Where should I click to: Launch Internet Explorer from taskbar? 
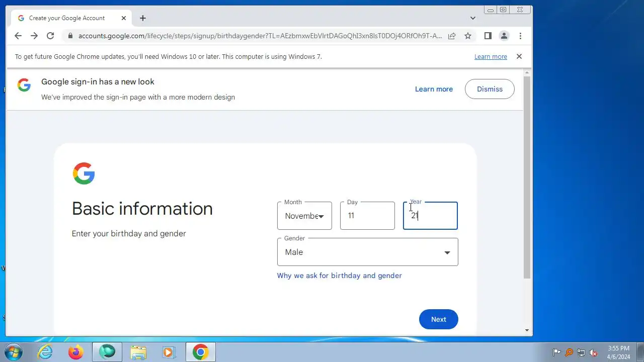pos(45,352)
